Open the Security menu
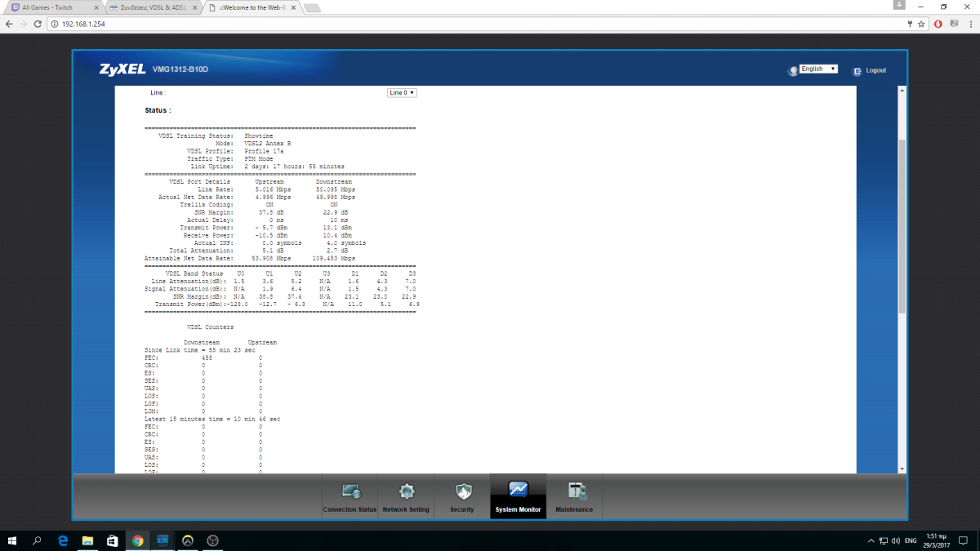This screenshot has width=980, height=551. [461, 497]
